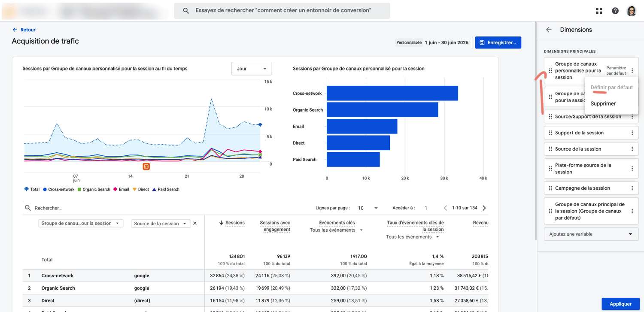This screenshot has width=644, height=312.
Task: Toggle Paid Search series in chart legend
Action: pyautogui.click(x=166, y=189)
